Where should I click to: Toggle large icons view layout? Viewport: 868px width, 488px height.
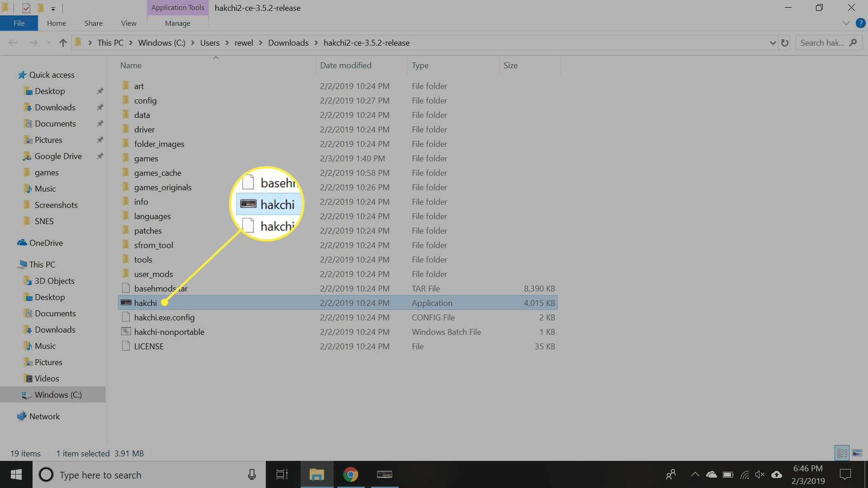pyautogui.click(x=857, y=453)
